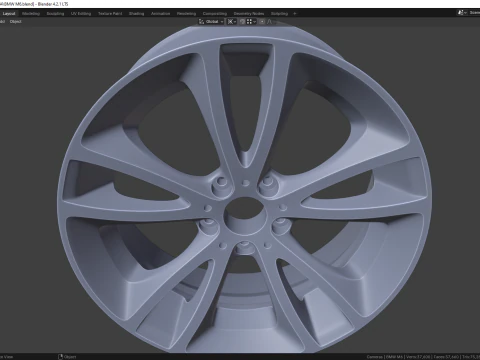Switch to the Layout workspace tab
Image resolution: width=480 pixels, height=360 pixels.
[9, 14]
